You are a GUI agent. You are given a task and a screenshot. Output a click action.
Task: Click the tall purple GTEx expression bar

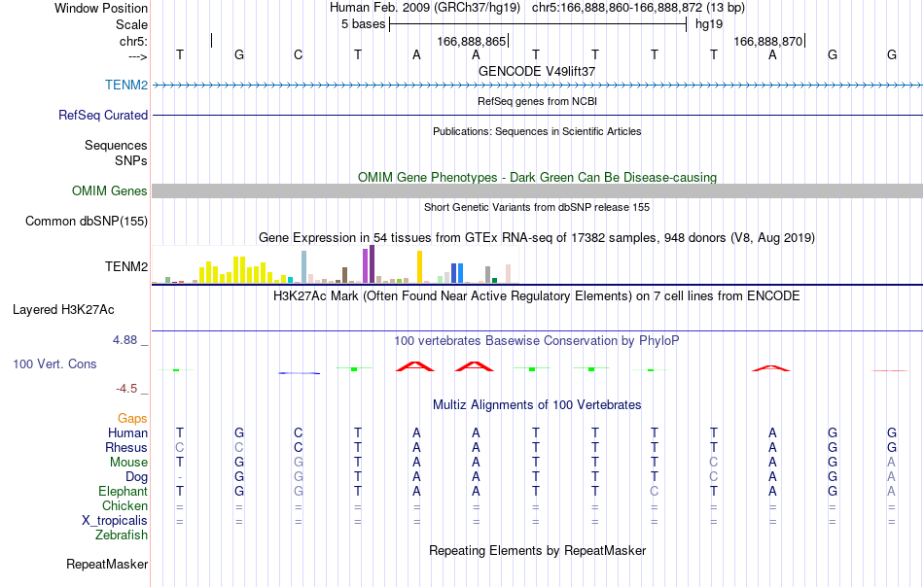tap(372, 264)
